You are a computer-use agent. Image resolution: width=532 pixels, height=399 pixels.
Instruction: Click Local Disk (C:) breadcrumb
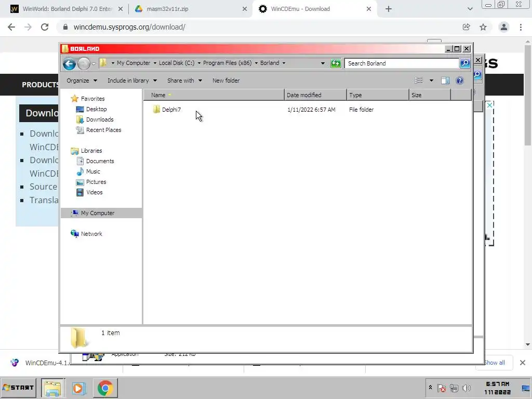(x=177, y=63)
